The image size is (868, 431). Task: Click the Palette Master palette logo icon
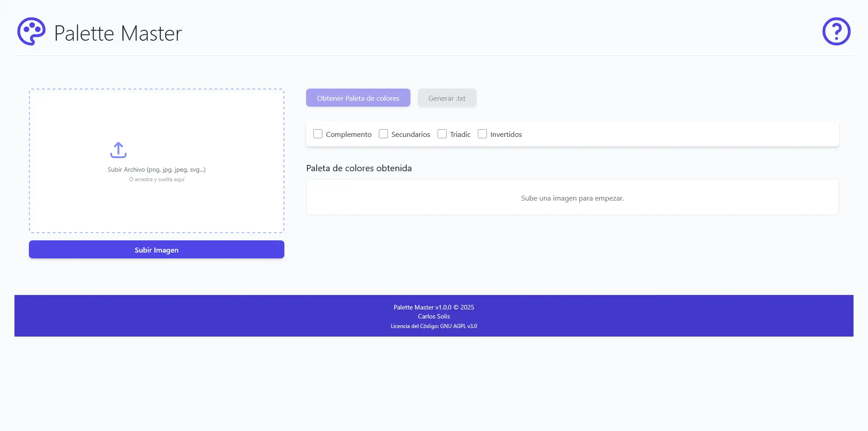click(x=31, y=31)
